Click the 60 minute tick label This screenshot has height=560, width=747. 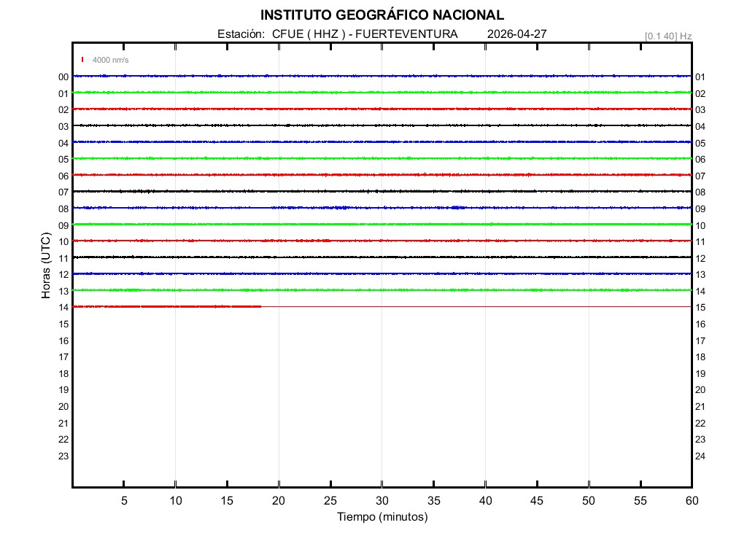tap(691, 500)
